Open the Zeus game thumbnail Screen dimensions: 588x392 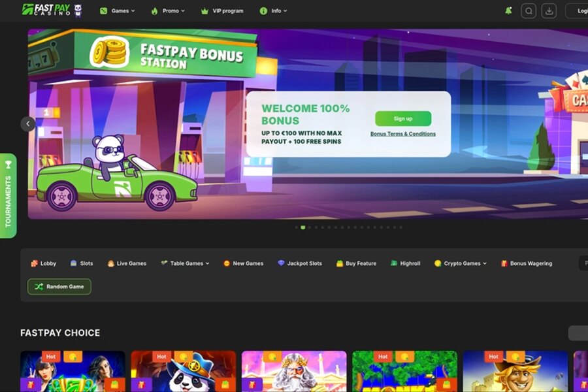tap(294, 371)
